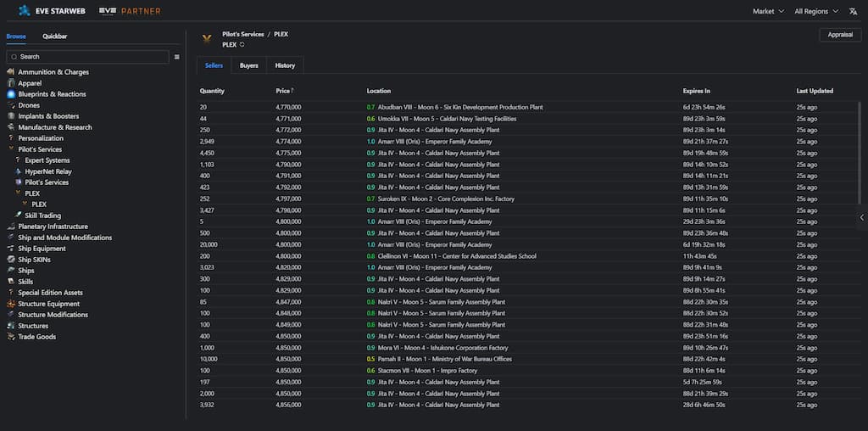Expand Ship and Module Modifications category
The height and width of the screenshot is (431, 868).
(64, 238)
